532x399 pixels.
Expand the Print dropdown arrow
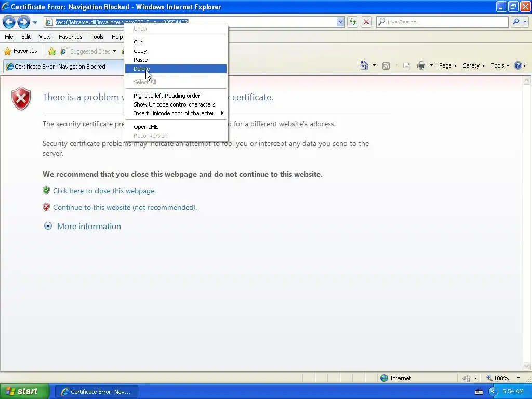click(431, 65)
